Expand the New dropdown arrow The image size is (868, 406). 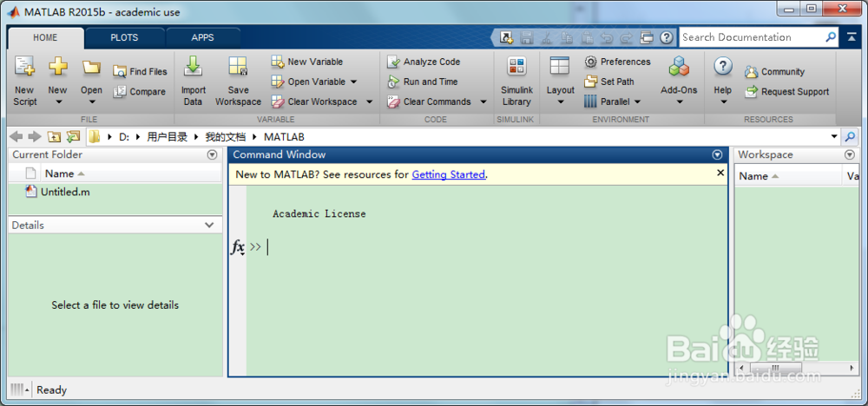click(58, 101)
